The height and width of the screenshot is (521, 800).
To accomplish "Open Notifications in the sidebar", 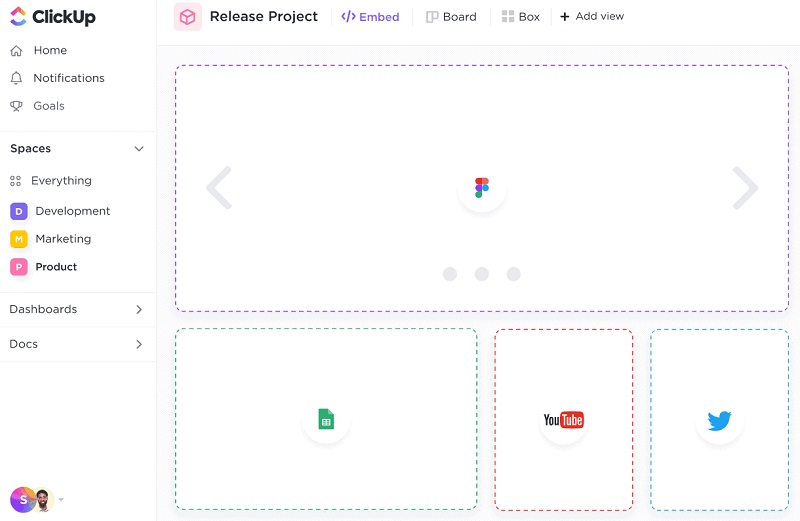I will tap(58, 78).
